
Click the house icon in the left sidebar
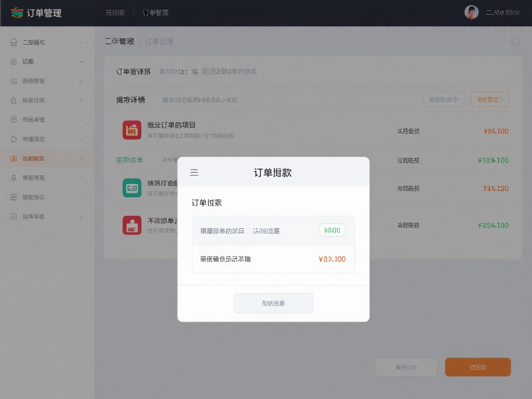tap(14, 61)
